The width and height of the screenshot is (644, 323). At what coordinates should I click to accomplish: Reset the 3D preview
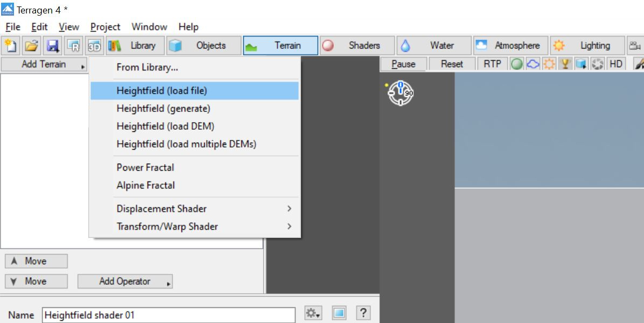pyautogui.click(x=452, y=64)
